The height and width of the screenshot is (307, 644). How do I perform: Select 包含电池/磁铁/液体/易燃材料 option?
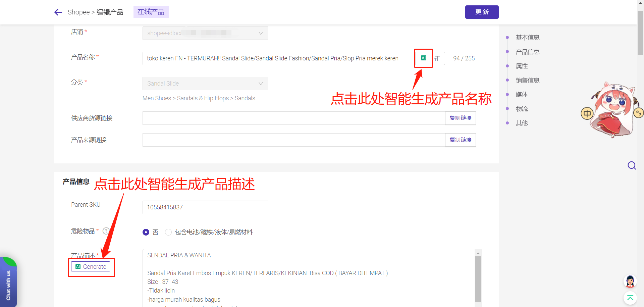[x=168, y=232]
